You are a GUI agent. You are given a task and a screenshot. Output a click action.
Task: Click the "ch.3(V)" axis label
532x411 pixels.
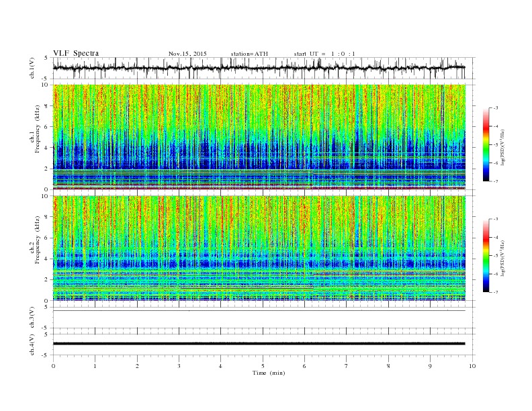click(x=32, y=318)
